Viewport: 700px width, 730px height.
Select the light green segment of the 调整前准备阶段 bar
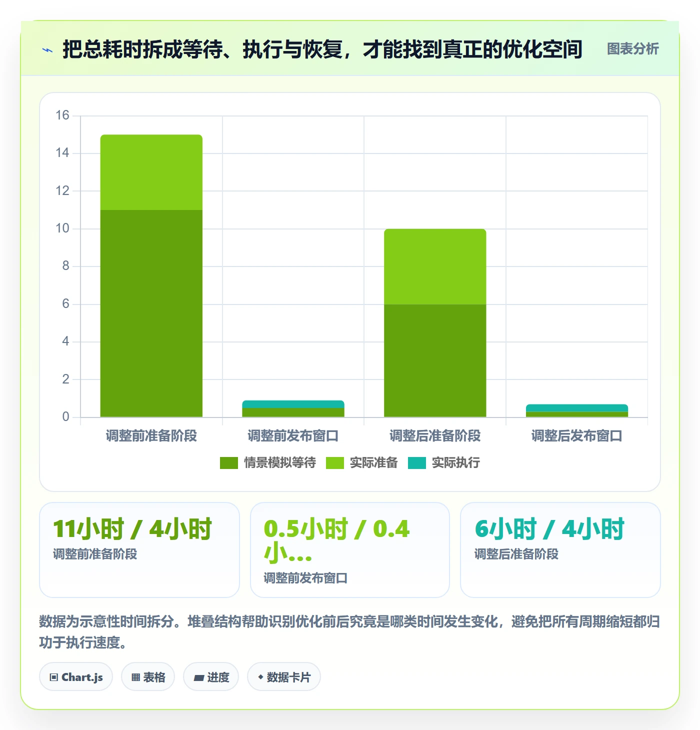point(151,172)
